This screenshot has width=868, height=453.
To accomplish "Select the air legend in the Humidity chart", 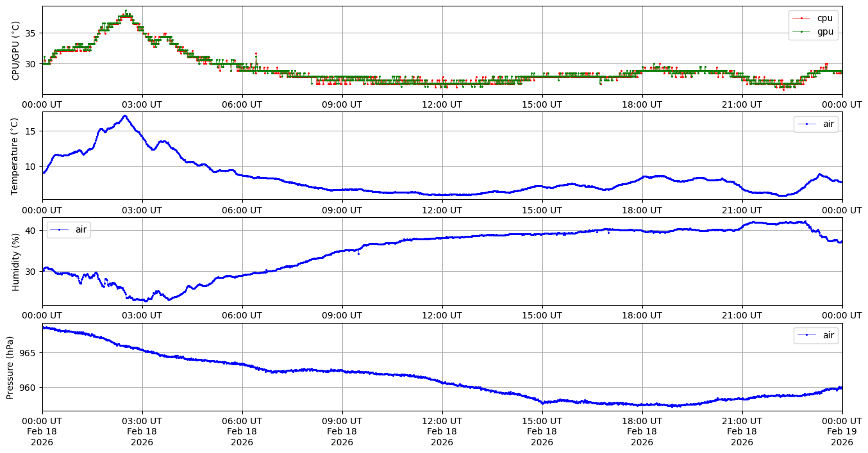I will pyautogui.click(x=69, y=229).
